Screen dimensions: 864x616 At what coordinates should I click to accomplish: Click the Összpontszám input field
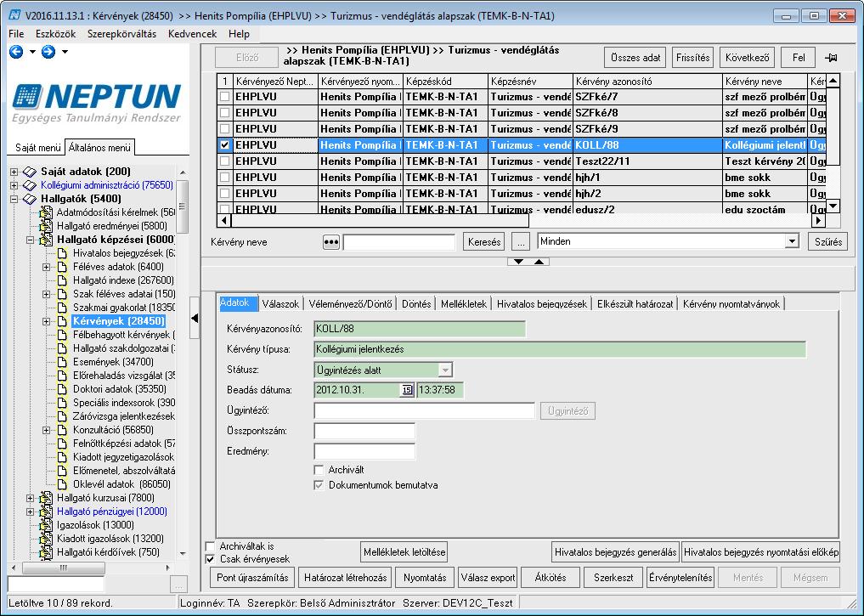click(364, 431)
